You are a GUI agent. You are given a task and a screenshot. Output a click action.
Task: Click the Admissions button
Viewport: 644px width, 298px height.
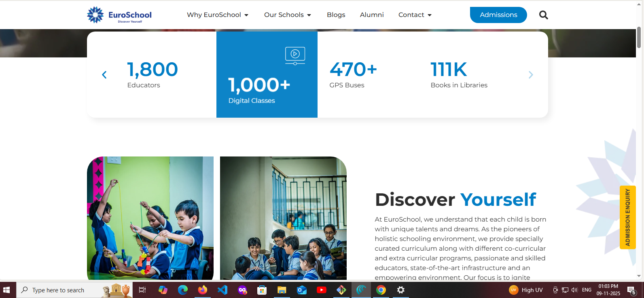pos(498,15)
